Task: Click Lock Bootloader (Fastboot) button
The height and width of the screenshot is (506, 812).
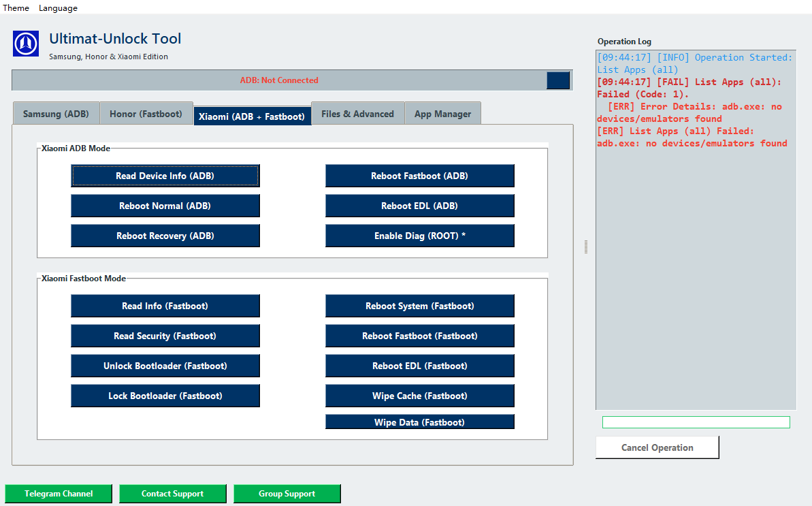Action: pyautogui.click(x=165, y=396)
